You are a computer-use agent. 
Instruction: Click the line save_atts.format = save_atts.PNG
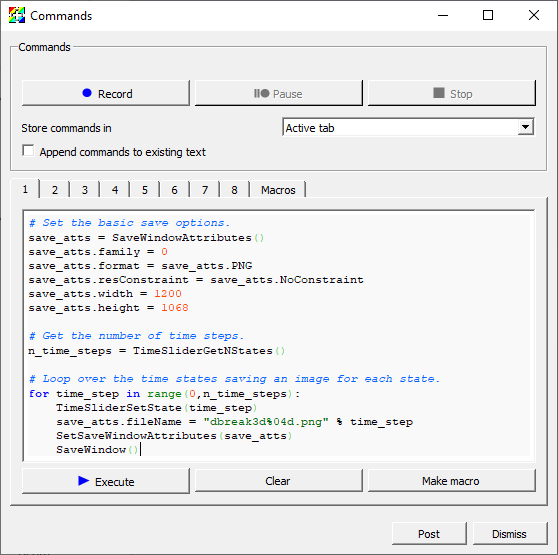[140, 266]
